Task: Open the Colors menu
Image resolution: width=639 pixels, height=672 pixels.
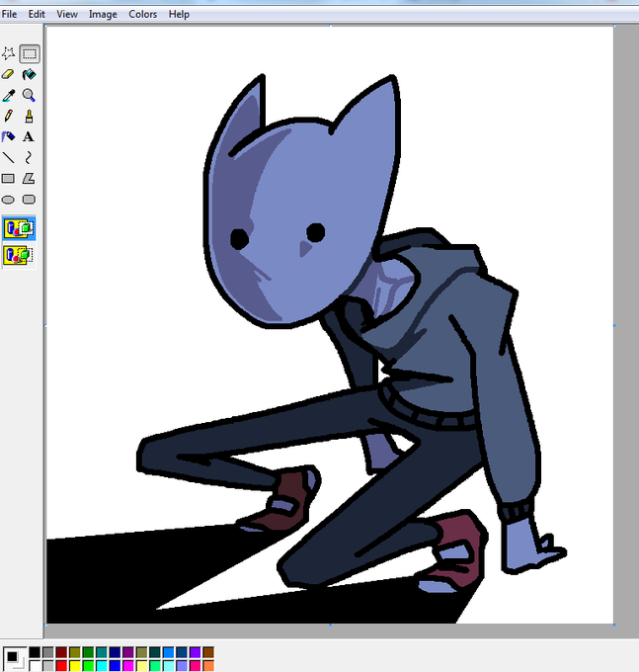Action: 142,14
